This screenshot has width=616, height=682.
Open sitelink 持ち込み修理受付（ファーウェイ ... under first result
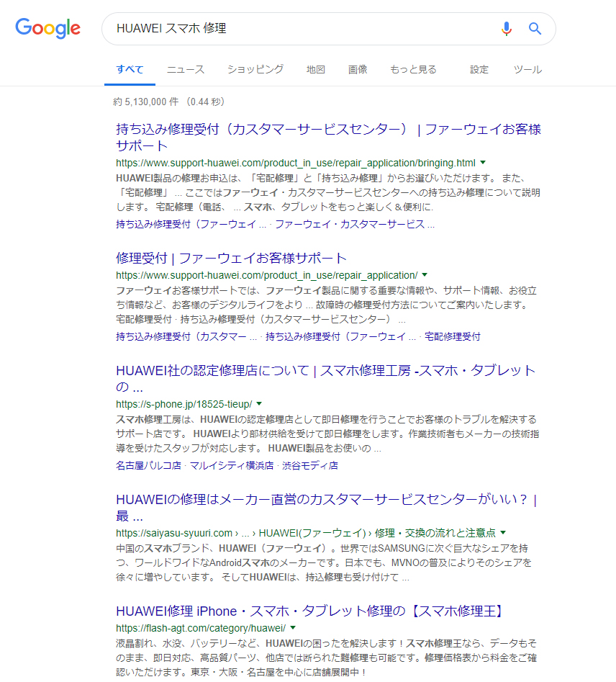191,224
